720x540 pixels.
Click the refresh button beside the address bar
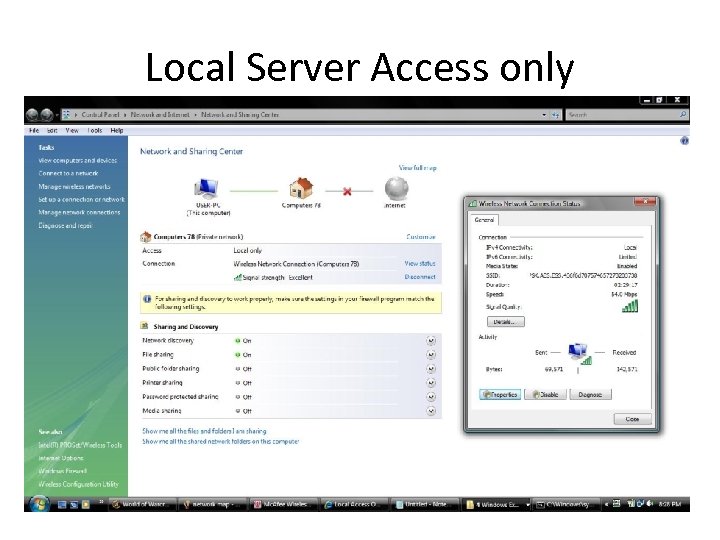tap(555, 115)
